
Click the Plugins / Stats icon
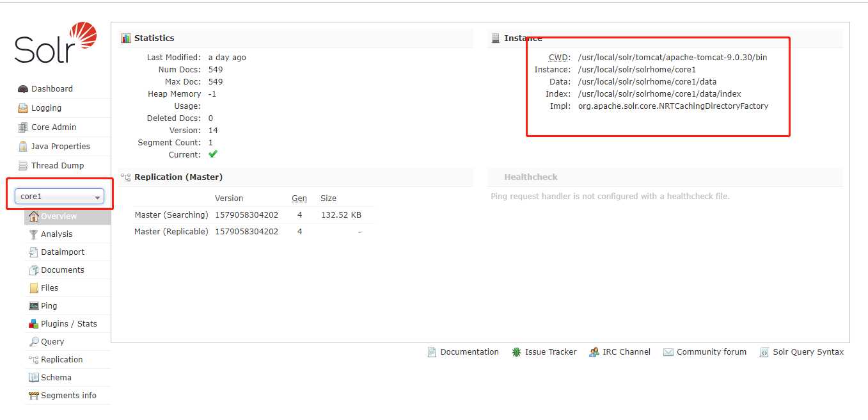pyautogui.click(x=34, y=324)
